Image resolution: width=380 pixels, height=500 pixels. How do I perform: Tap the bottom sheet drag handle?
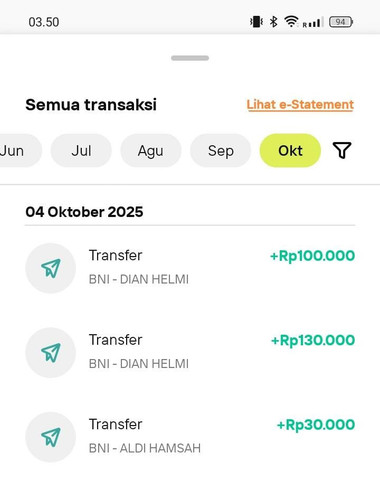point(190,58)
